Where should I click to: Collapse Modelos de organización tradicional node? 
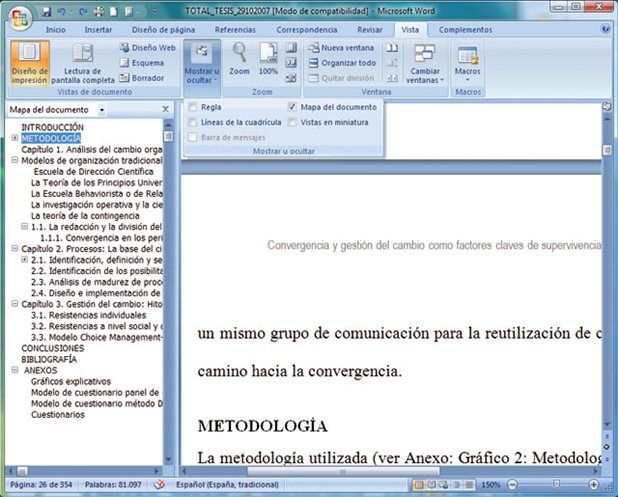15,160
